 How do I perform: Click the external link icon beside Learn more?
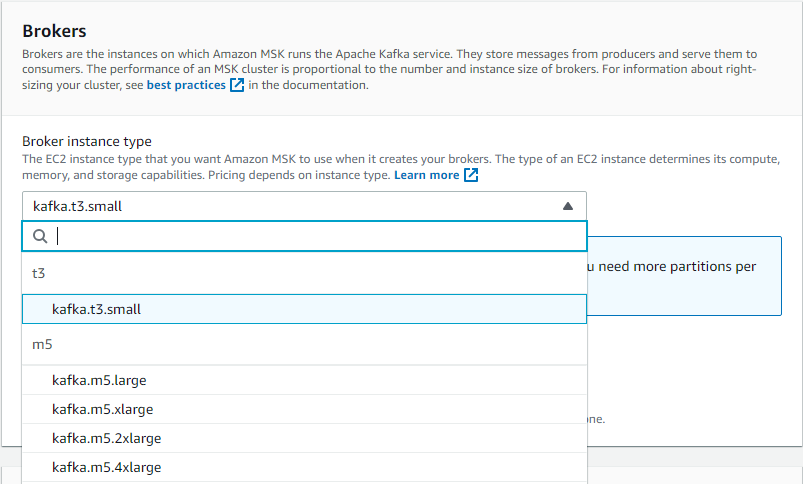[471, 175]
